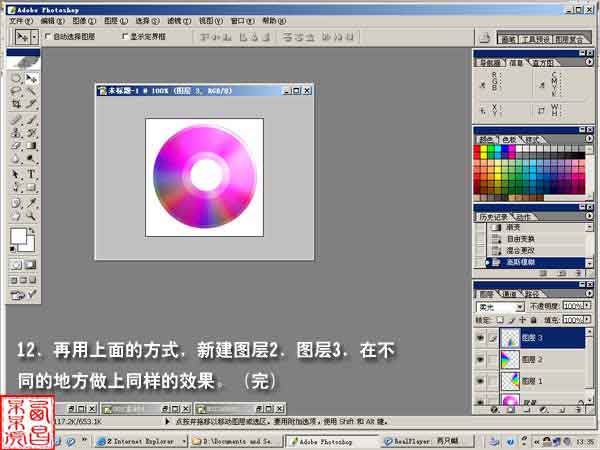Select the Zoom tool
The image size is (600, 450).
point(31,216)
